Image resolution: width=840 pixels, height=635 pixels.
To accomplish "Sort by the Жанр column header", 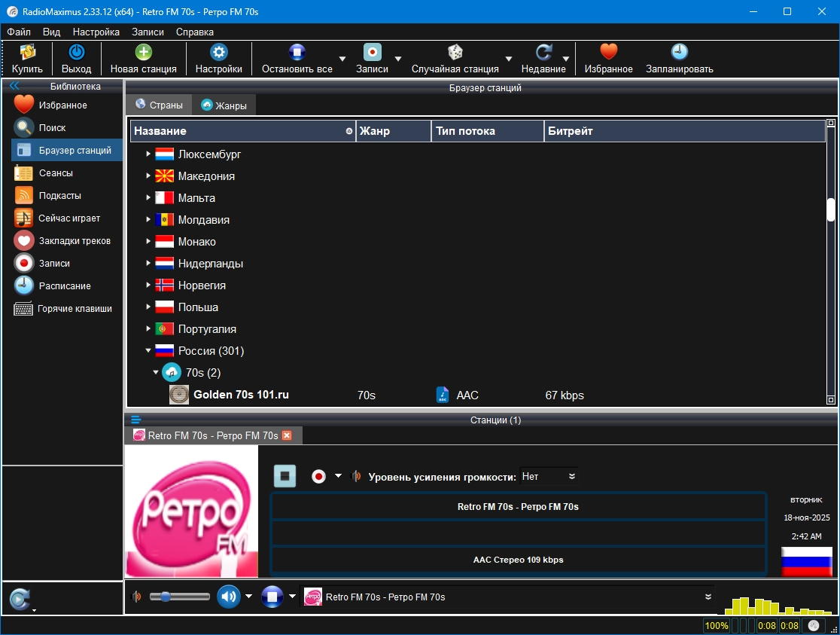I will pyautogui.click(x=393, y=131).
